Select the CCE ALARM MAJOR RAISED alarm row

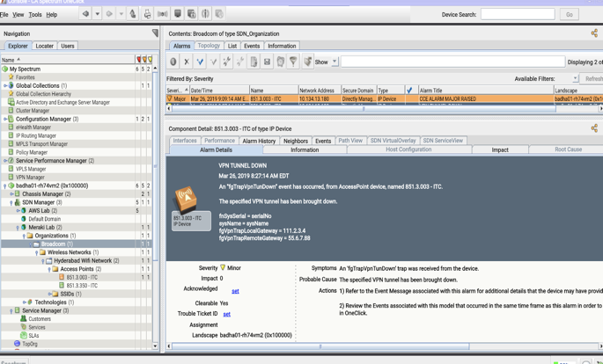(x=385, y=98)
